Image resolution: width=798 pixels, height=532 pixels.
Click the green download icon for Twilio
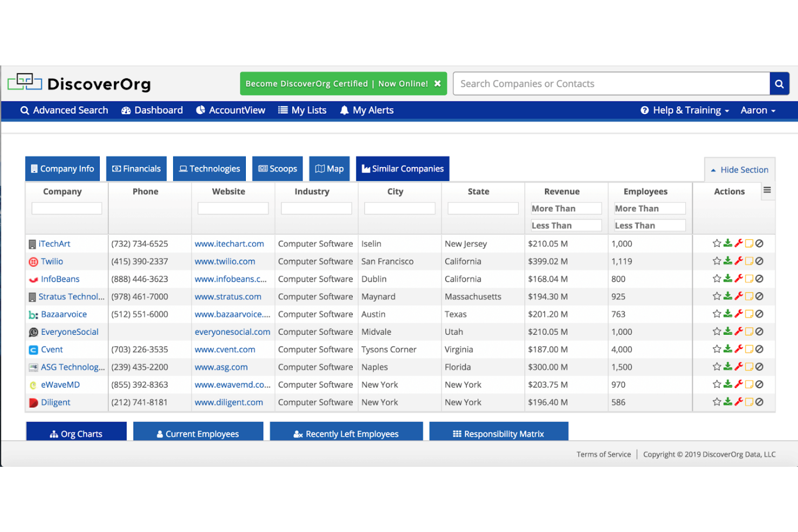tap(727, 261)
